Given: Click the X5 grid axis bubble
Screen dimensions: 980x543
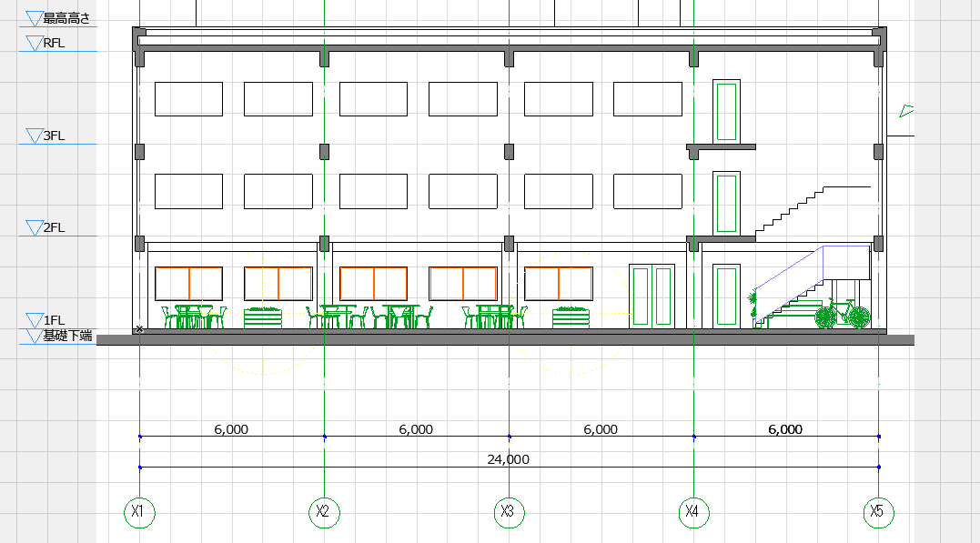Looking at the screenshot, I should 878,512.
